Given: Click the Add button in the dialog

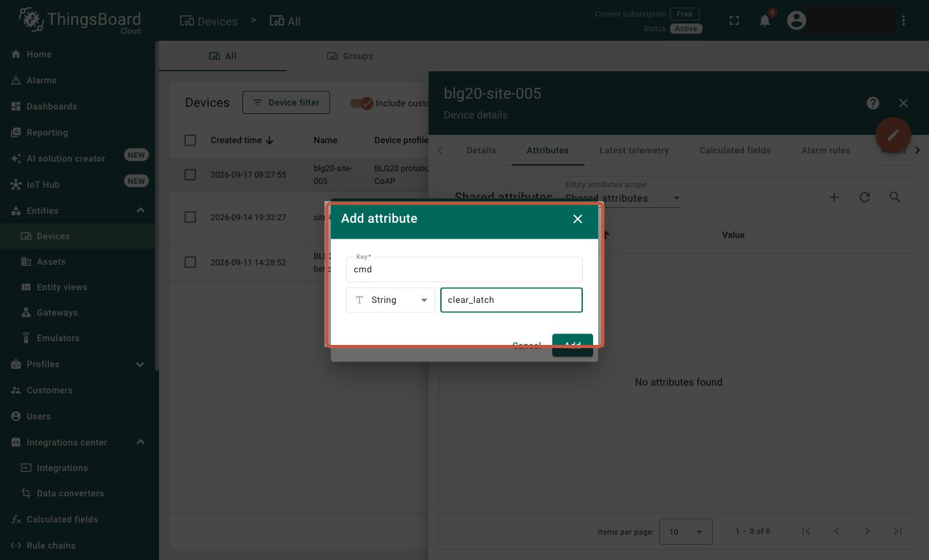Looking at the screenshot, I should coord(573,345).
